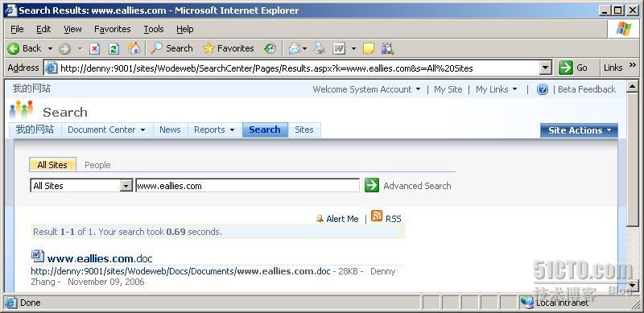Switch to the People search tab
The height and width of the screenshot is (313, 644).
pos(97,165)
